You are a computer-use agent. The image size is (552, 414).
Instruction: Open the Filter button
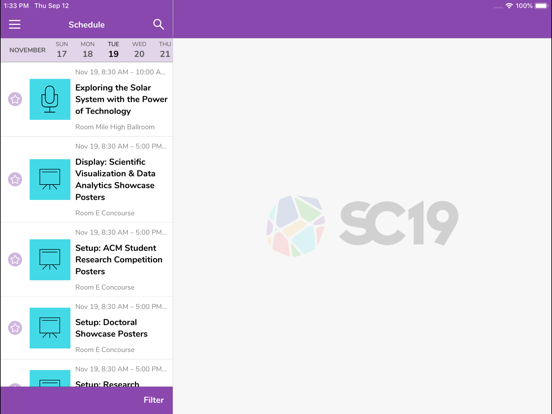tap(153, 400)
